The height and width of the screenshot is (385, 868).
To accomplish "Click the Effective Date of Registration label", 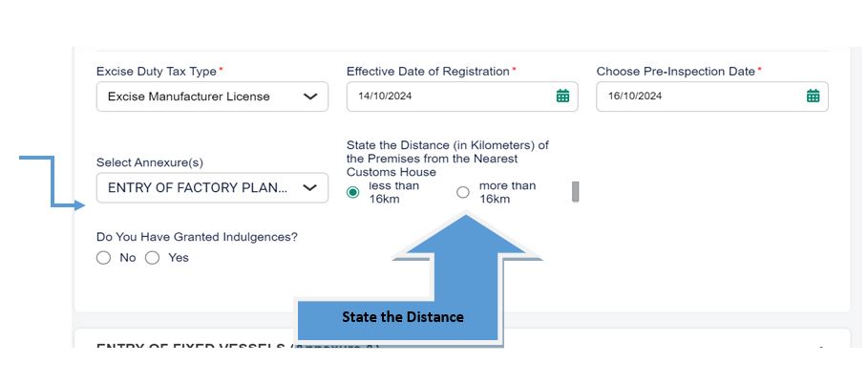I will click(428, 72).
